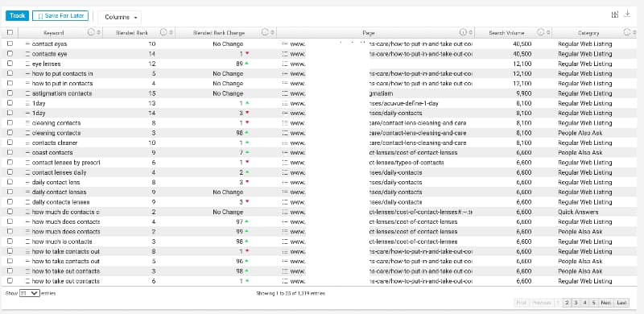Click list icon before 'eye lenses' keyword
644x314 pixels.
pos(27,64)
